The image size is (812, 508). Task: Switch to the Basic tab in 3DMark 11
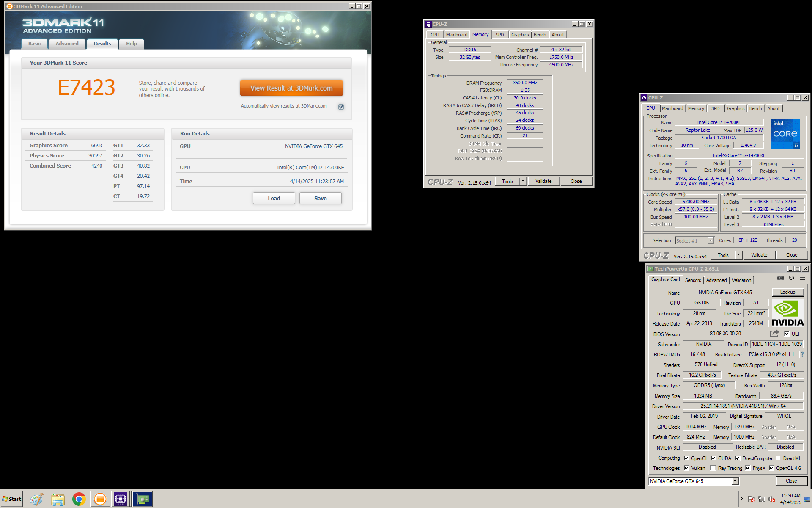pyautogui.click(x=35, y=44)
